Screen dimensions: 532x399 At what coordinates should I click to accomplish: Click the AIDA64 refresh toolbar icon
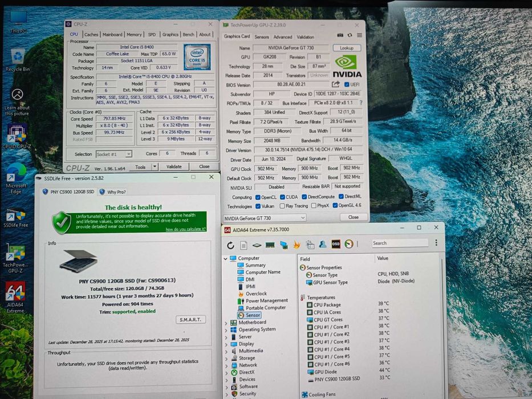tap(231, 245)
